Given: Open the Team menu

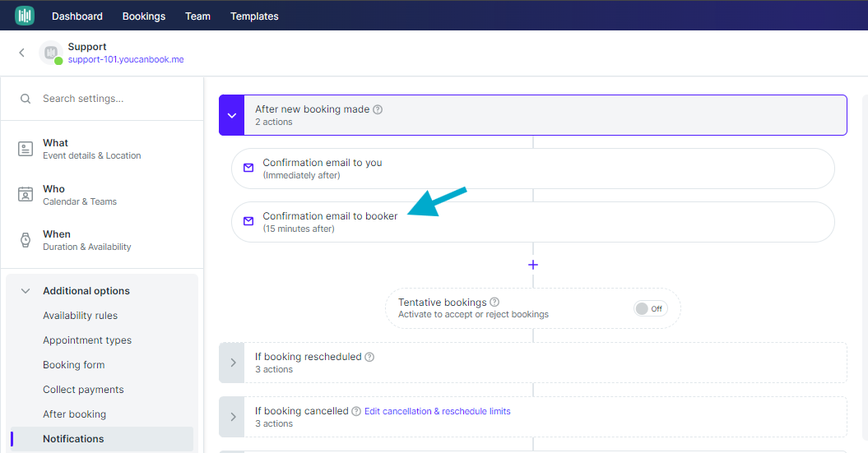Looking at the screenshot, I should click(x=197, y=16).
